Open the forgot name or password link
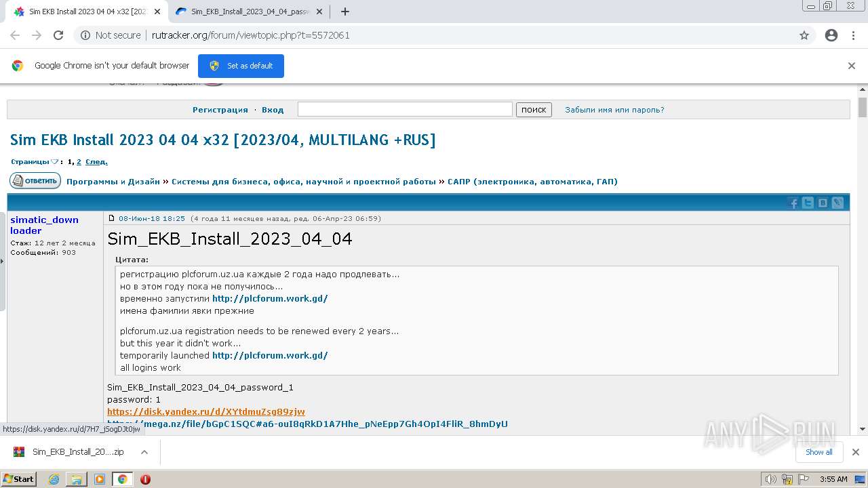This screenshot has height=488, width=868. coord(614,110)
